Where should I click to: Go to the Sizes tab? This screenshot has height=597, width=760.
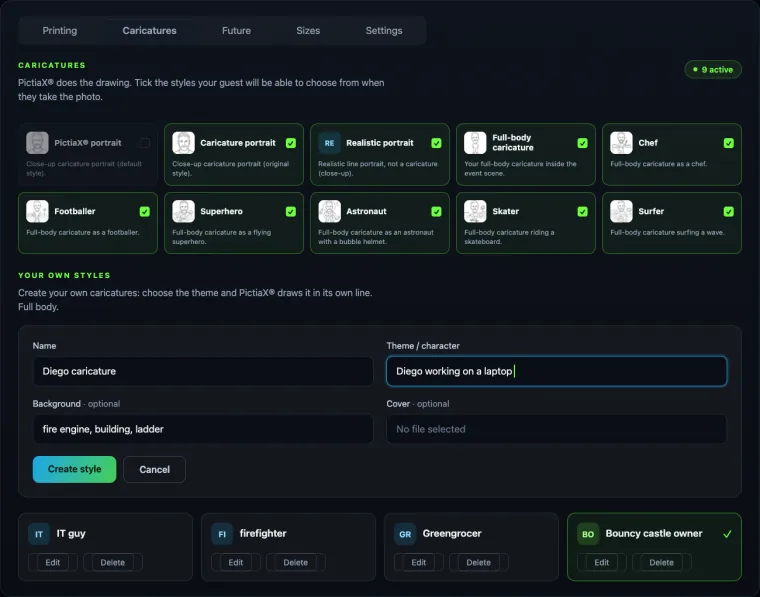[308, 31]
